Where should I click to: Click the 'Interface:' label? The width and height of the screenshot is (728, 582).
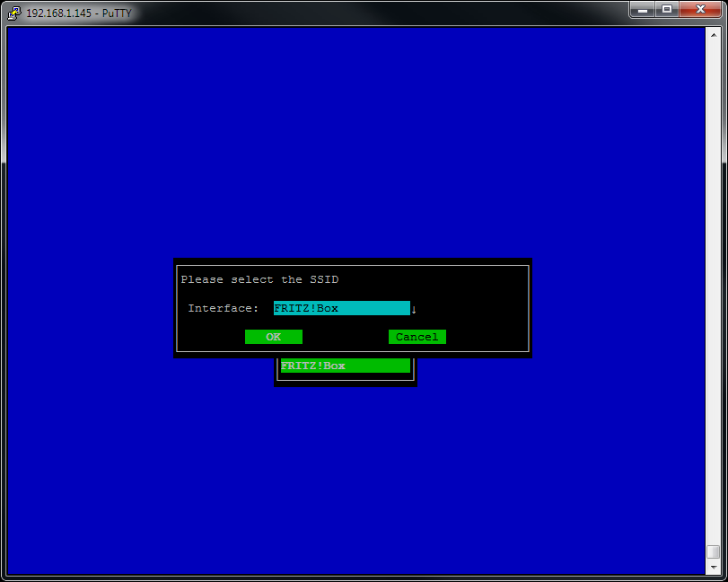coord(223,308)
